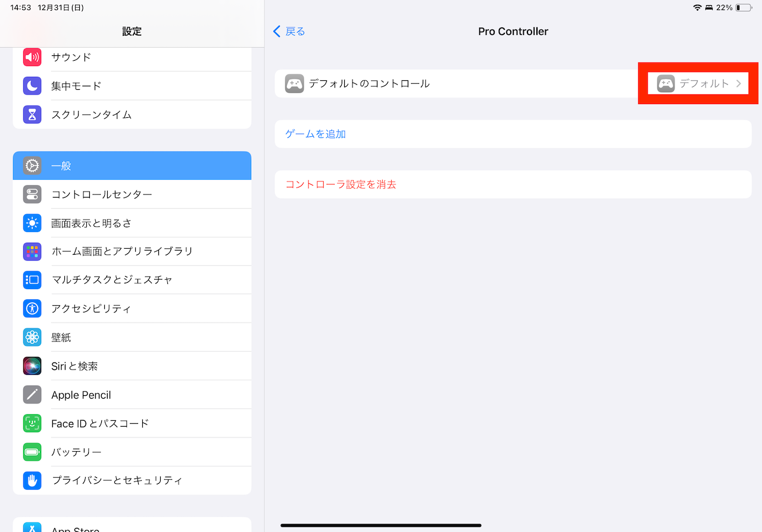The width and height of the screenshot is (762, 532).
Task: Tap the Wi-Fi status icon
Action: point(697,8)
